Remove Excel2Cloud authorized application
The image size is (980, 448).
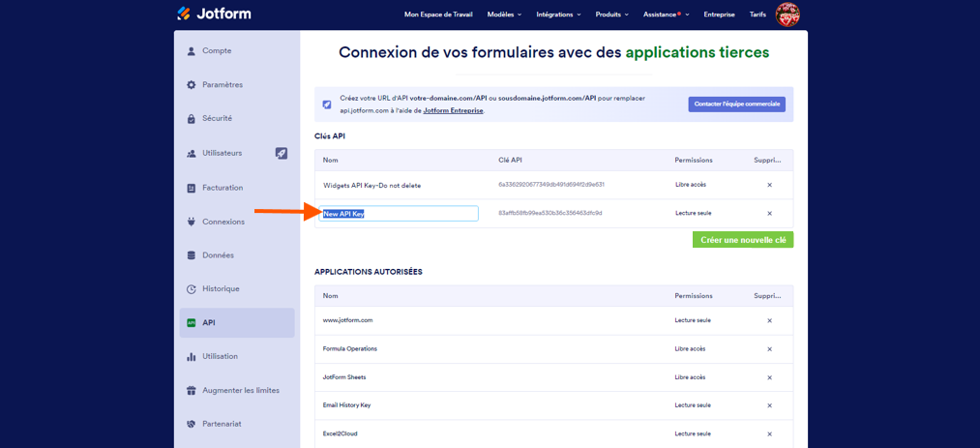(769, 433)
